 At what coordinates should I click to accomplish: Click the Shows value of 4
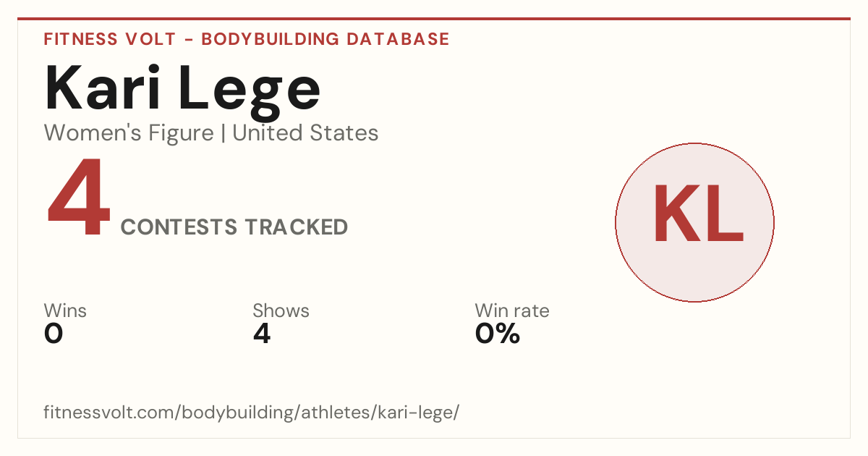click(x=262, y=334)
